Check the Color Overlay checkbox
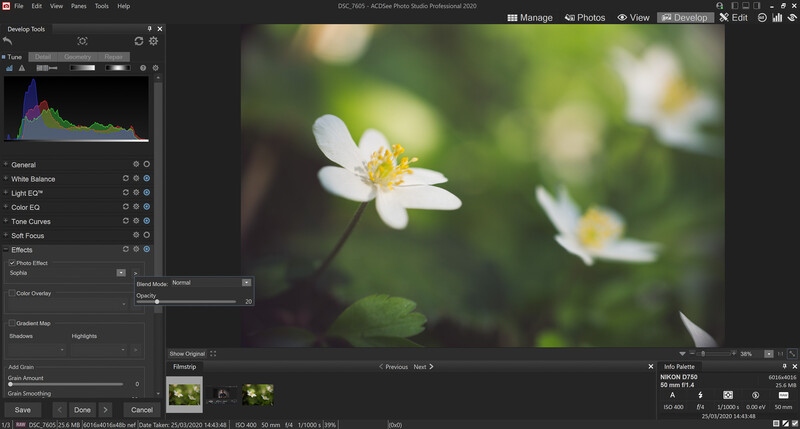This screenshot has width=800, height=429. coord(12,293)
